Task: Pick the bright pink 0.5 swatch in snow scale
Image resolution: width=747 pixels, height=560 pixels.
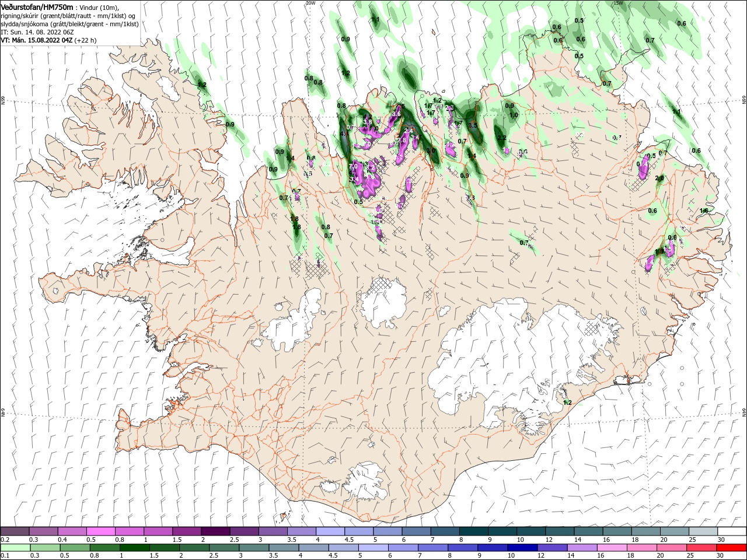Action: (x=100, y=531)
